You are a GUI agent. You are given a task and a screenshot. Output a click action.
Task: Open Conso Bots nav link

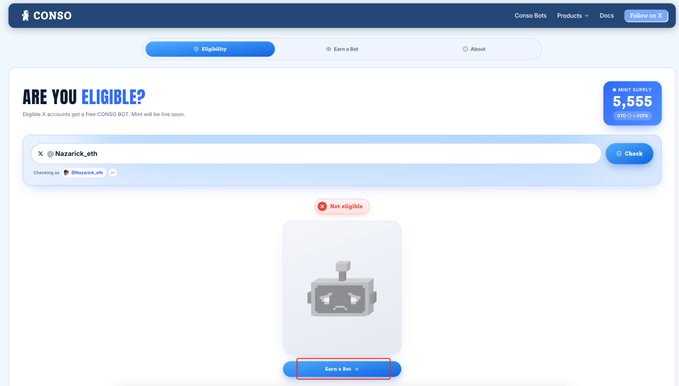(x=530, y=16)
